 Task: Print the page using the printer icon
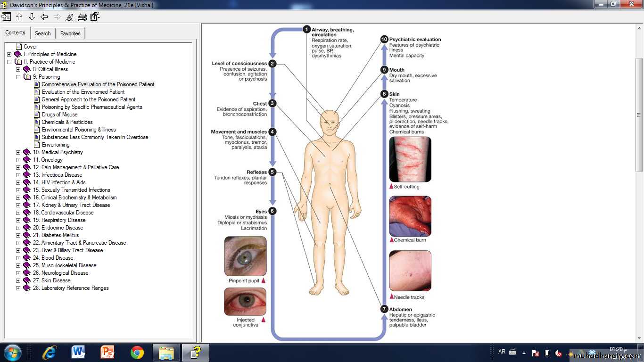(82, 17)
